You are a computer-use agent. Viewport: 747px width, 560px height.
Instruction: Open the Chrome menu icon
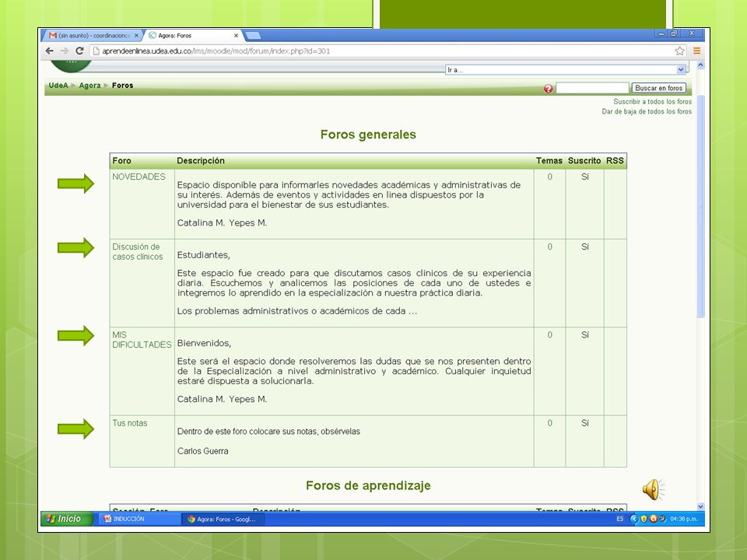point(696,51)
